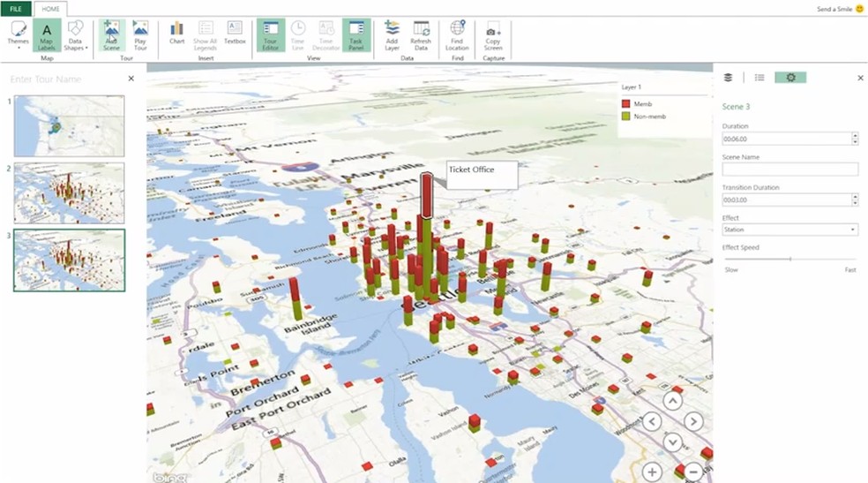The height and width of the screenshot is (483, 868).
Task: Open the Effect dropdown showing Station
Action: tap(790, 230)
